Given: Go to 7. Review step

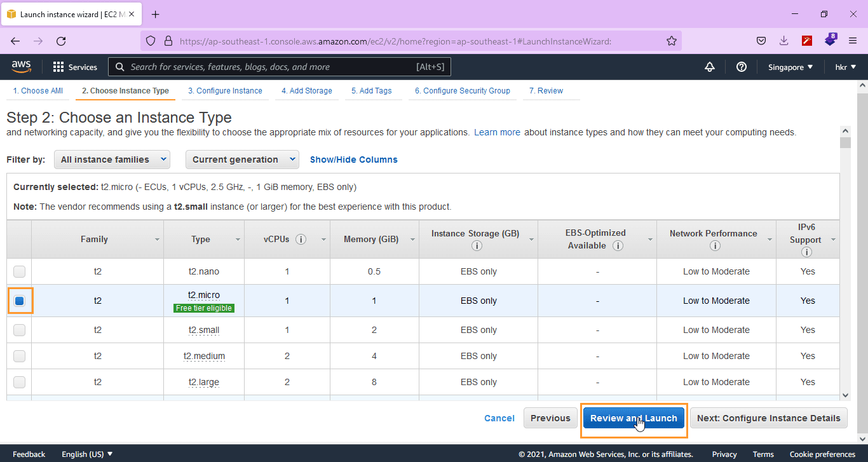Looking at the screenshot, I should (546, 91).
